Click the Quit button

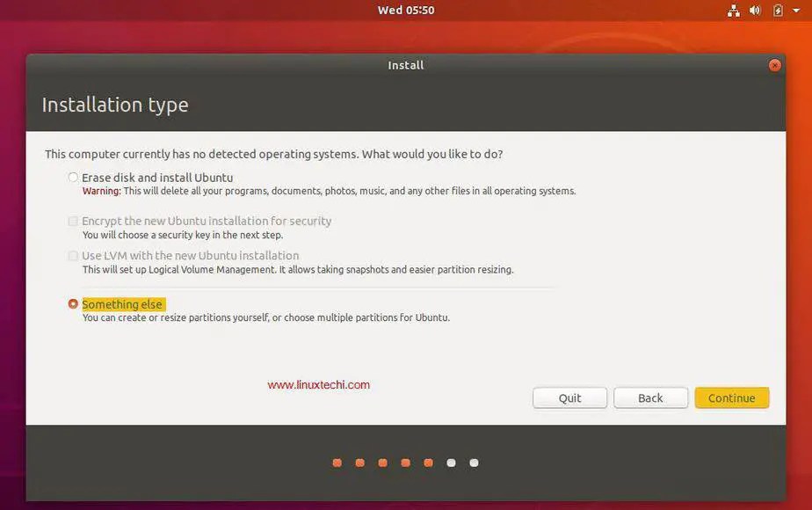click(x=569, y=398)
